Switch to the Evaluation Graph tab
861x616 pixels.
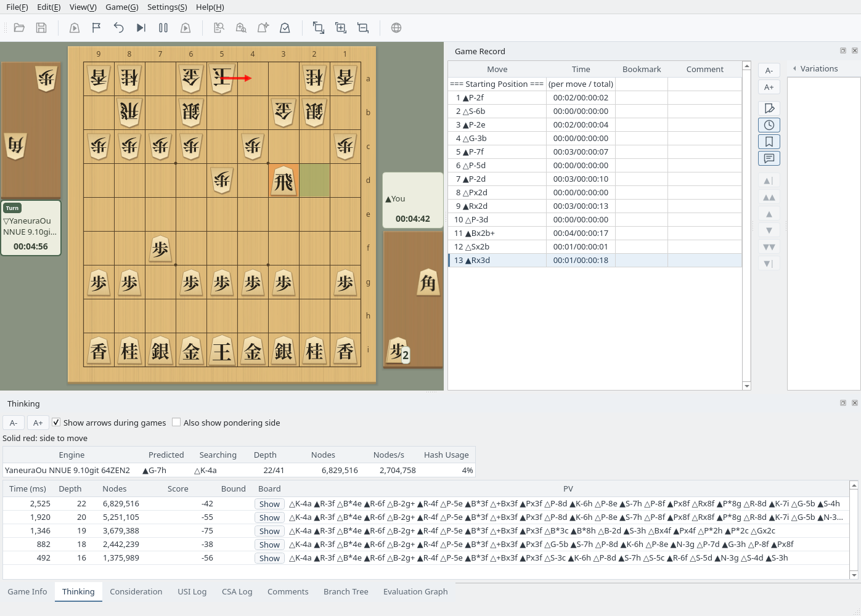point(415,592)
